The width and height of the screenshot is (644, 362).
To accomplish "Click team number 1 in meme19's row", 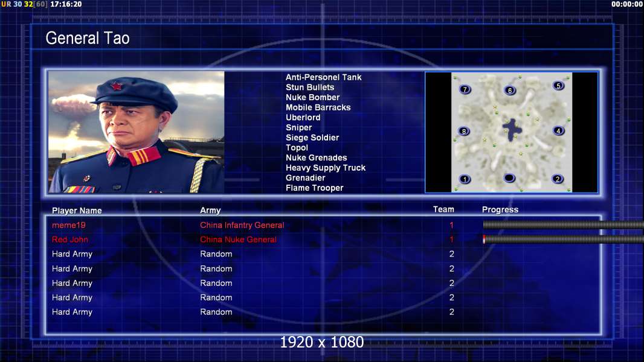I will pos(451,225).
